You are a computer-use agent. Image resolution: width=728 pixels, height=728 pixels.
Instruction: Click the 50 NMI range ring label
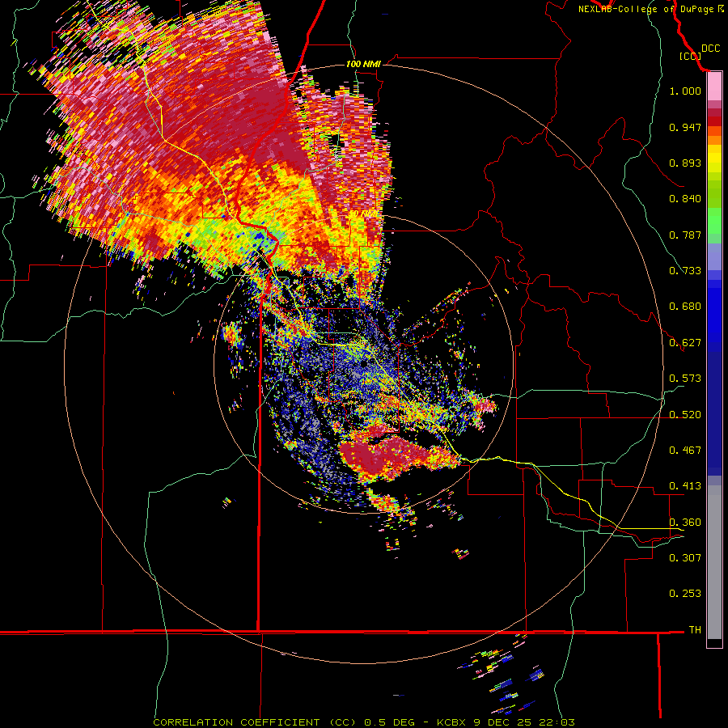363,214
